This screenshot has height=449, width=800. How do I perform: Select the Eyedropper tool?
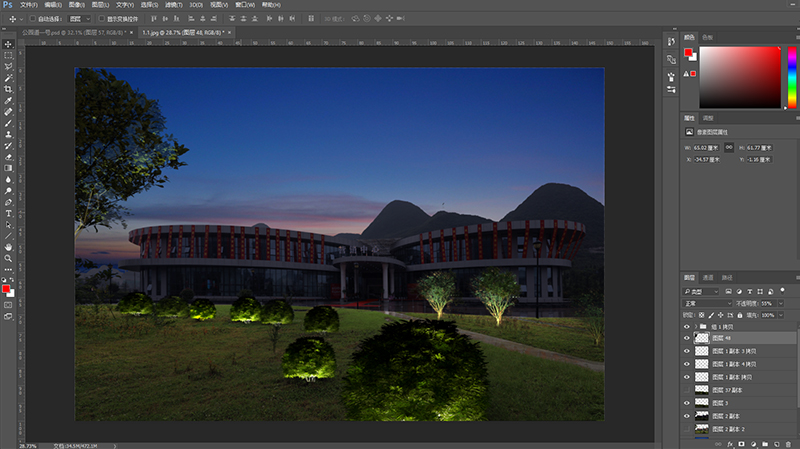(x=9, y=100)
